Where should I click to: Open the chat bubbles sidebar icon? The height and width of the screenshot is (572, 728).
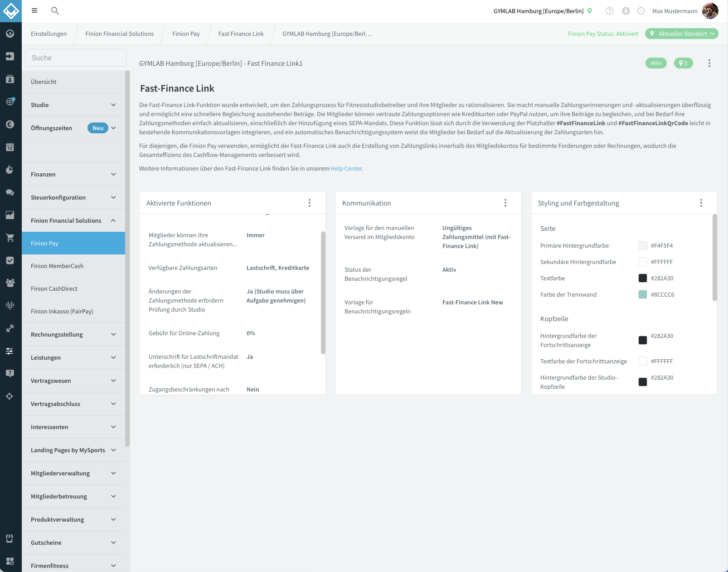[10, 192]
